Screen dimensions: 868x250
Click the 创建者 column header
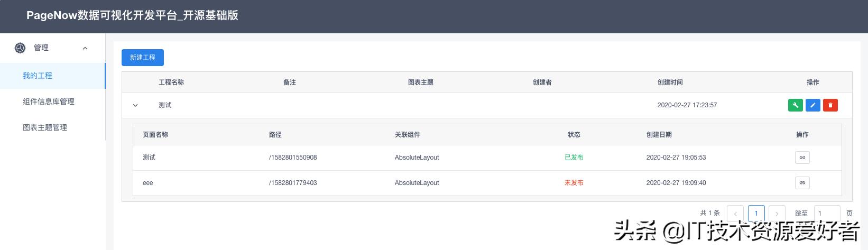click(542, 82)
